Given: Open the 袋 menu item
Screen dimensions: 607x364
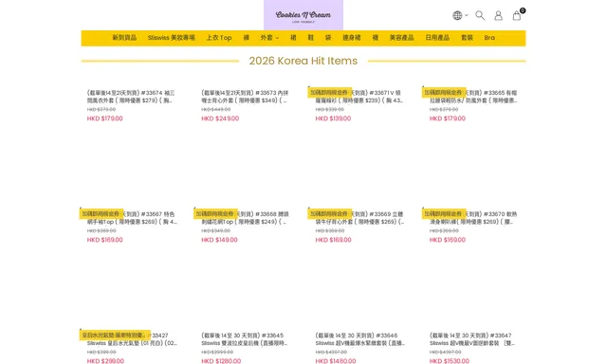Looking at the screenshot, I should [x=328, y=38].
